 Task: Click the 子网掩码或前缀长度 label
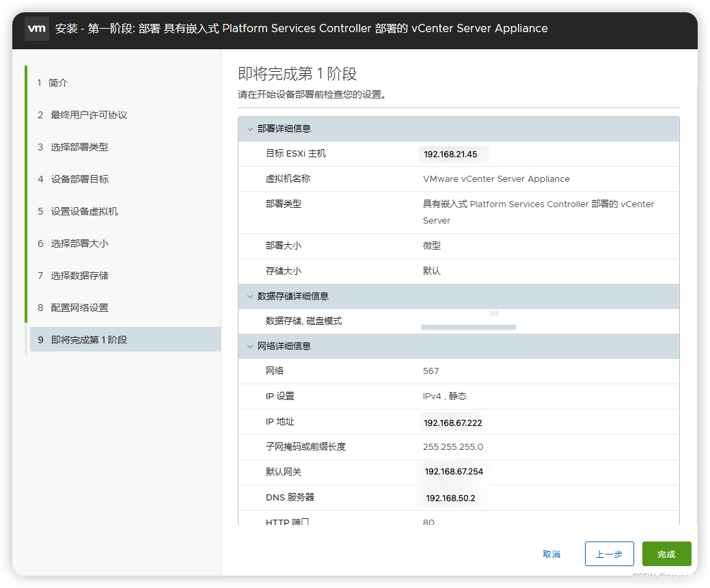click(305, 447)
